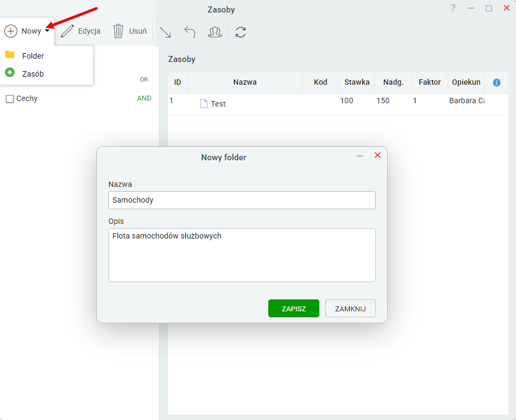Click the Nadg. column header
Viewport: 516px width, 420px height.
pyautogui.click(x=393, y=82)
